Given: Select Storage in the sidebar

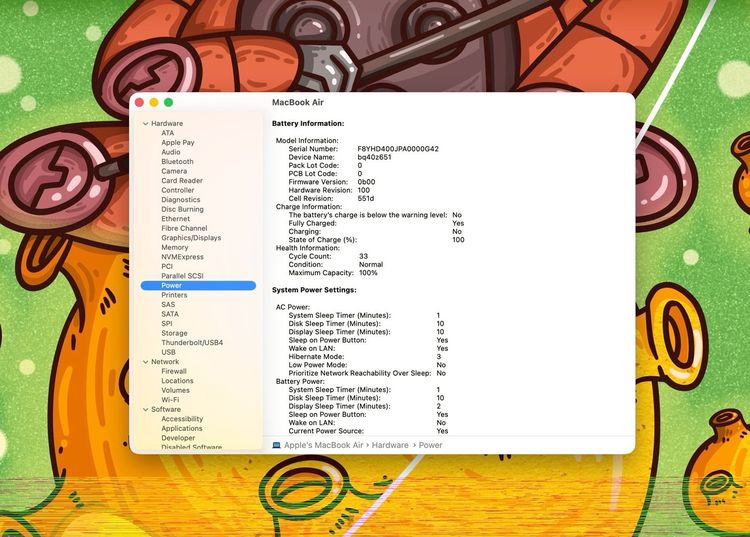Looking at the screenshot, I should coord(174,333).
